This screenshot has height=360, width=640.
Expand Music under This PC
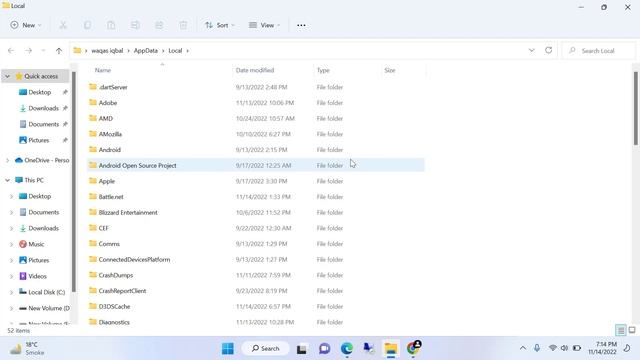coord(11,244)
